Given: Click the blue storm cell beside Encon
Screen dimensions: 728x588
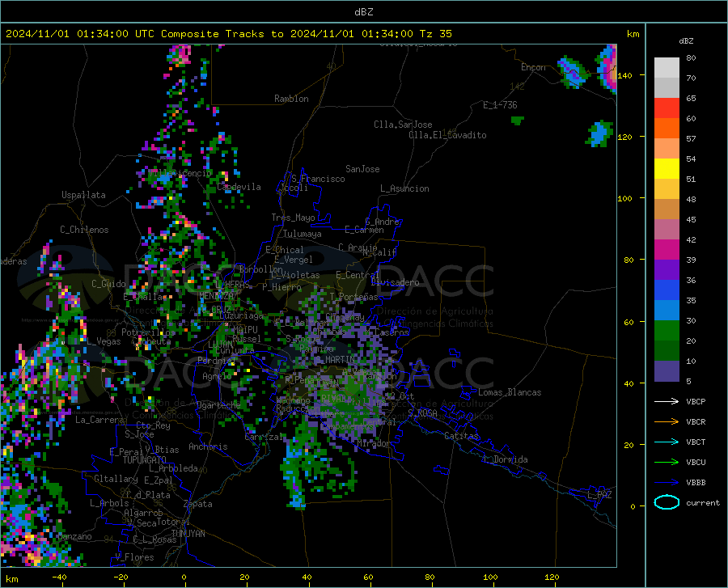Looking at the screenshot, I should click(x=572, y=72).
